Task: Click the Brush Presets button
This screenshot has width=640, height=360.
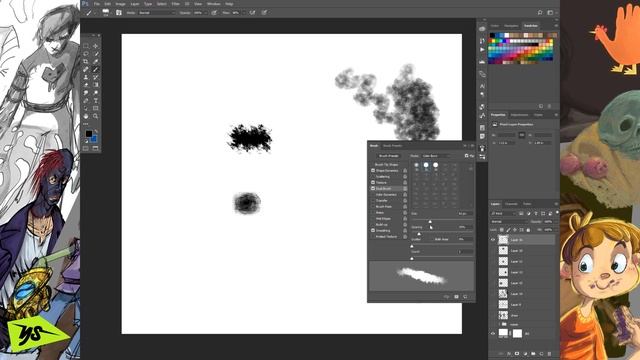Action: coord(389,156)
